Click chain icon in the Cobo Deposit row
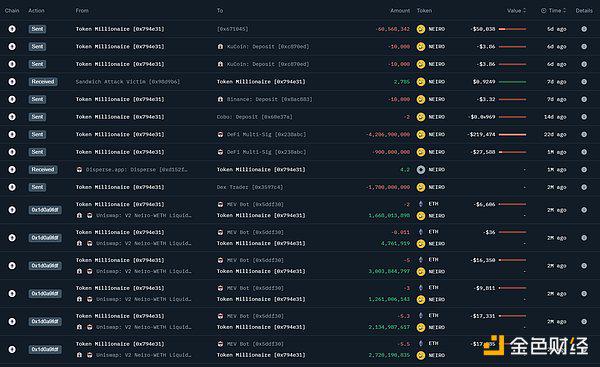 (12, 117)
